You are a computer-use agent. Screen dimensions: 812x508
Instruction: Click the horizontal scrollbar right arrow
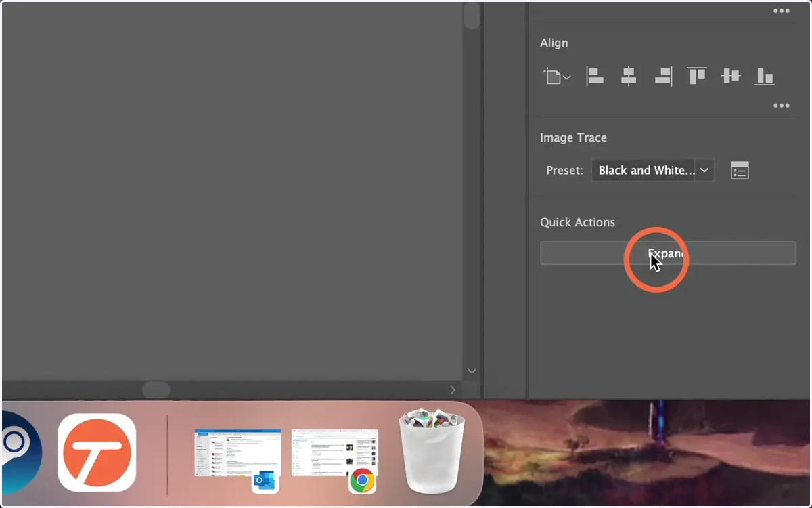coord(453,390)
